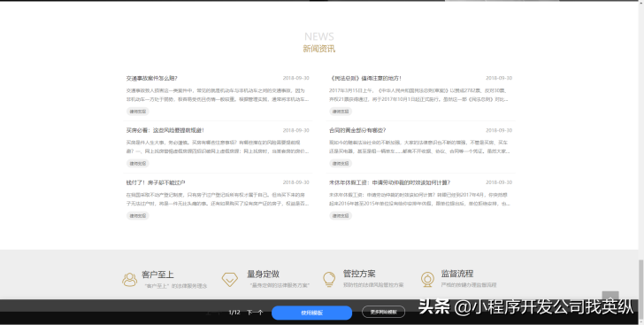Click the 管控方案 heading
The image size is (644, 325).
tap(359, 274)
